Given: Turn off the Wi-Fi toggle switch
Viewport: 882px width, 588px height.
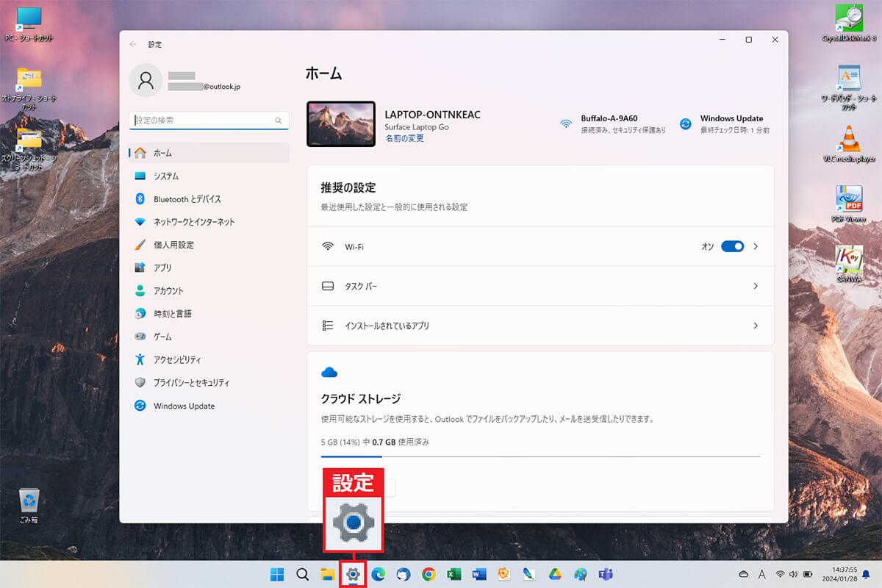Looking at the screenshot, I should click(732, 246).
